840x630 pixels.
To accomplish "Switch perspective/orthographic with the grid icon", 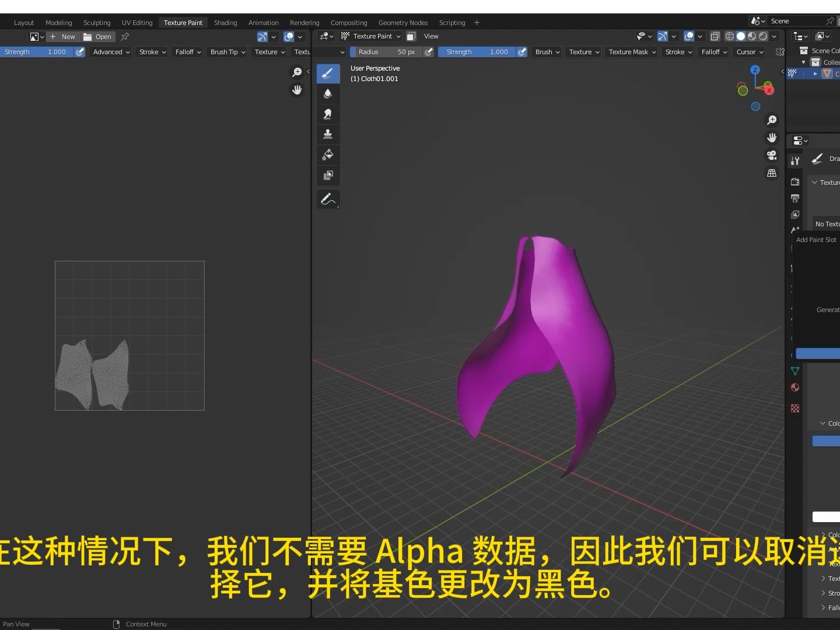I will click(x=772, y=173).
